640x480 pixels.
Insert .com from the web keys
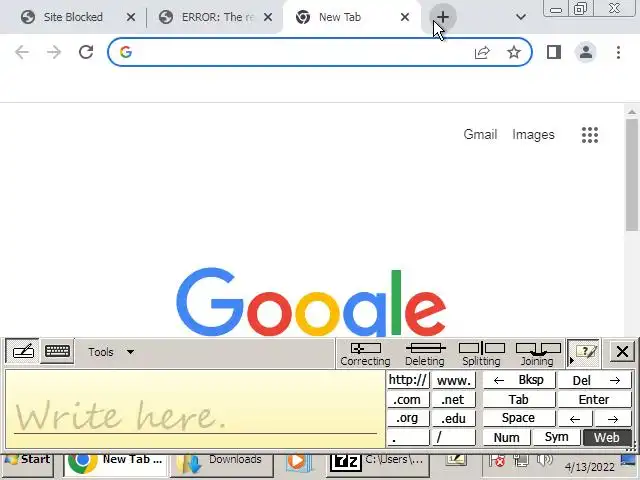point(408,399)
